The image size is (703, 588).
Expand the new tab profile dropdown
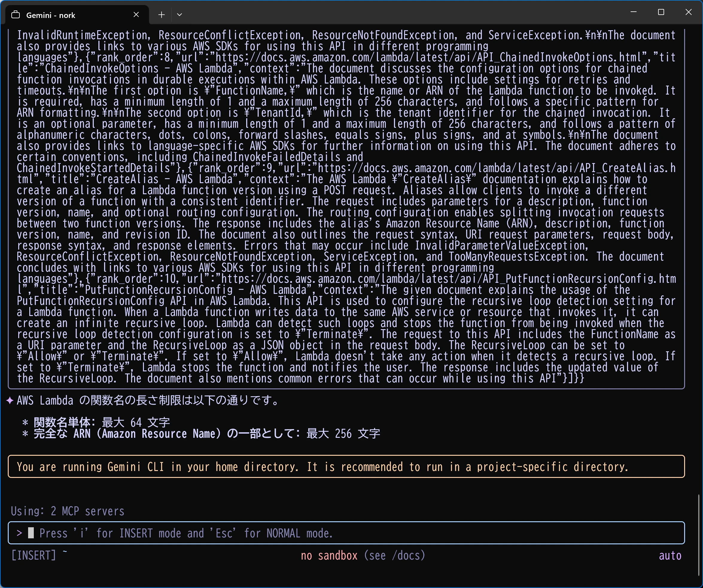pos(179,15)
